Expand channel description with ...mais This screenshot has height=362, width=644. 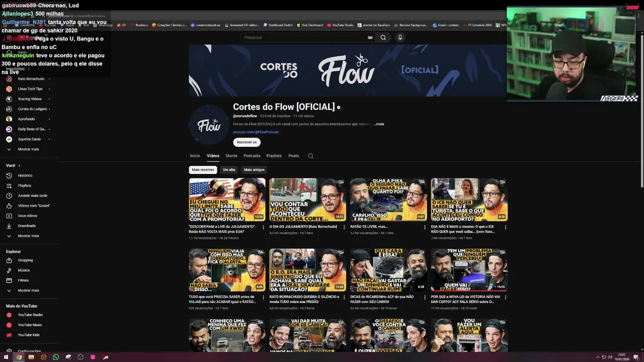pyautogui.click(x=379, y=124)
